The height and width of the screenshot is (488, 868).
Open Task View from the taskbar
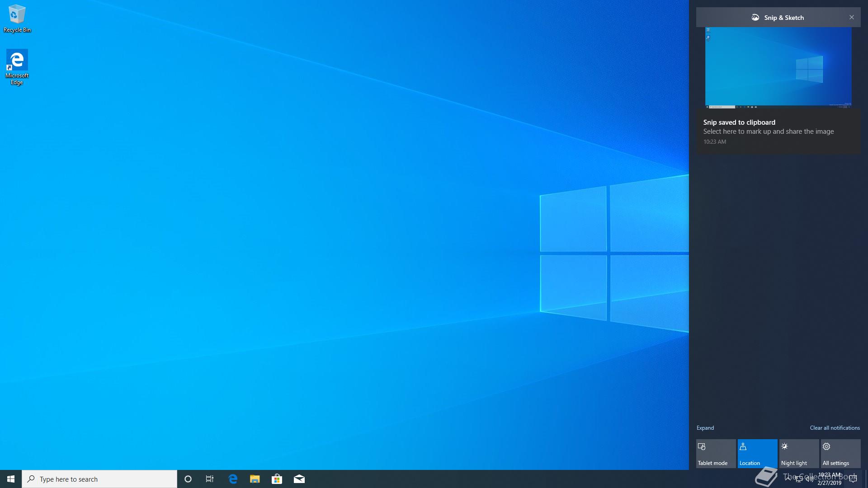pos(210,479)
